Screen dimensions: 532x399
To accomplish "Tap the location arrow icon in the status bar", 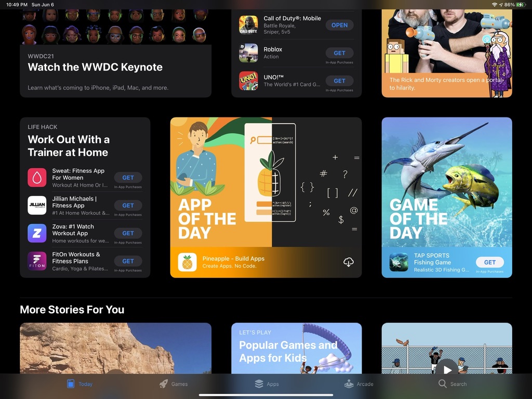I will point(501,4).
